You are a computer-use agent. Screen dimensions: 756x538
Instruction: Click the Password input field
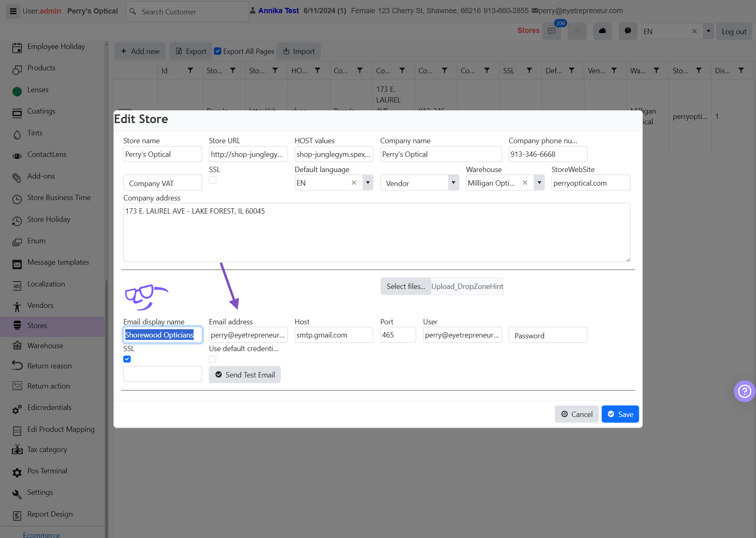pos(548,335)
